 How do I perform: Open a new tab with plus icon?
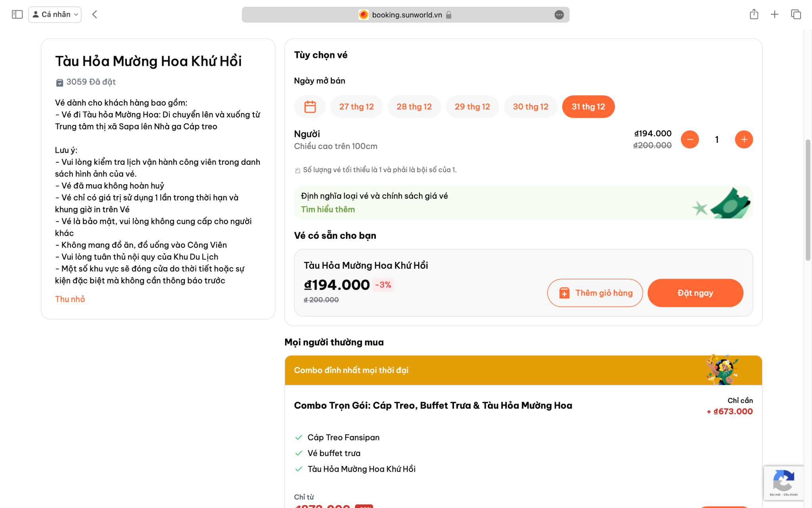774,15
